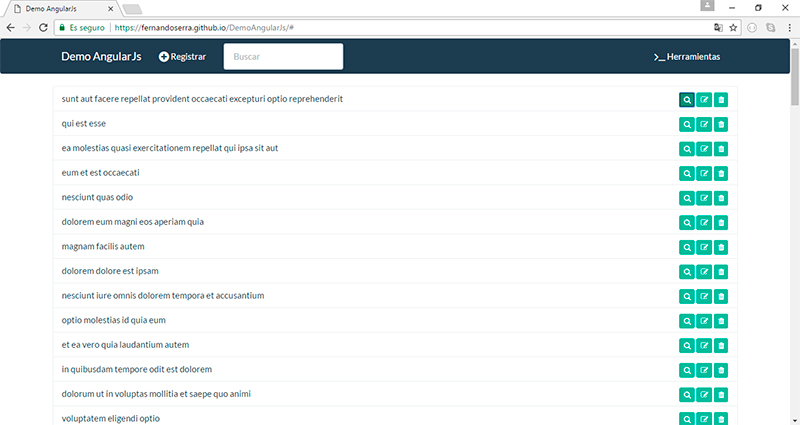Edit 'ea molestias quasi exercitationem' entry
Image resolution: width=800 pixels, height=425 pixels.
(704, 149)
